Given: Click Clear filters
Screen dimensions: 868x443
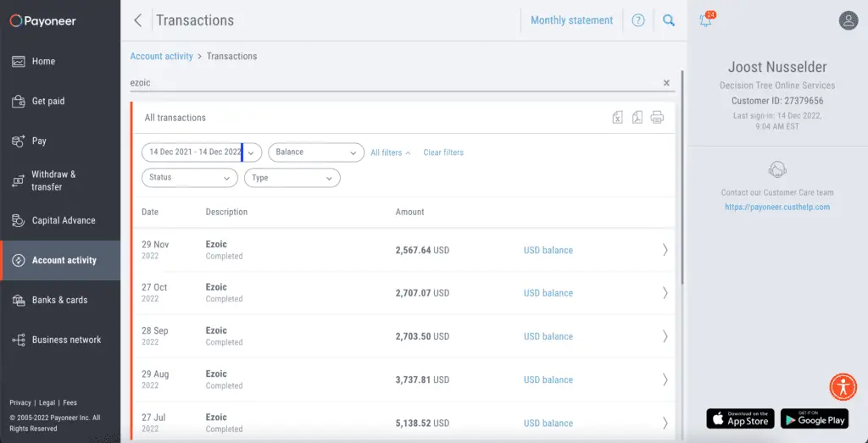Looking at the screenshot, I should 443,152.
